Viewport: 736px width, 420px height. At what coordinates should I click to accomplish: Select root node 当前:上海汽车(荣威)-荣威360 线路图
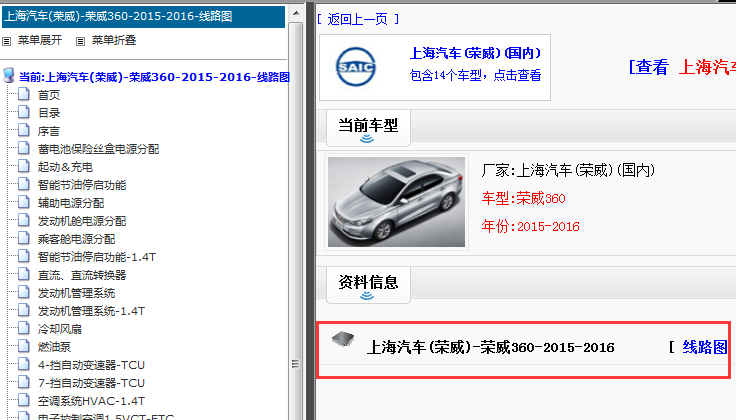coord(154,77)
